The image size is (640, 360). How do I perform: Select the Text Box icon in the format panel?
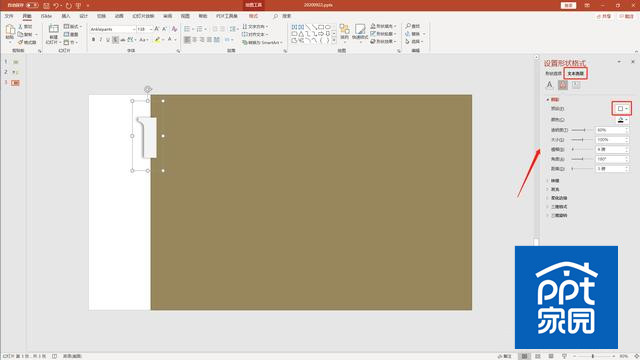tap(576, 85)
